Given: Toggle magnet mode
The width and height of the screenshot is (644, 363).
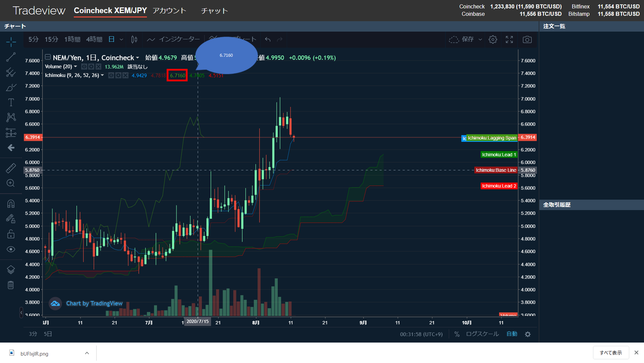Looking at the screenshot, I should point(11,204).
